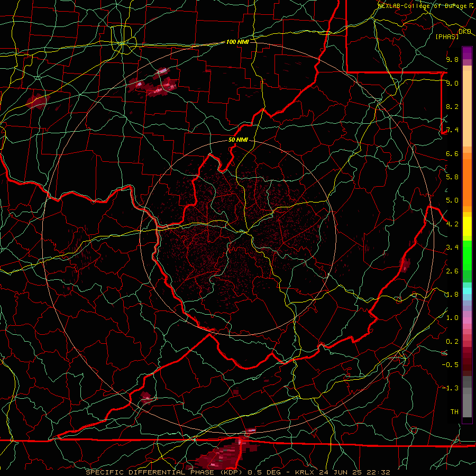Click the "KRLX" radar site identifier
Screen dimensions: 476x476
[x=305, y=472]
